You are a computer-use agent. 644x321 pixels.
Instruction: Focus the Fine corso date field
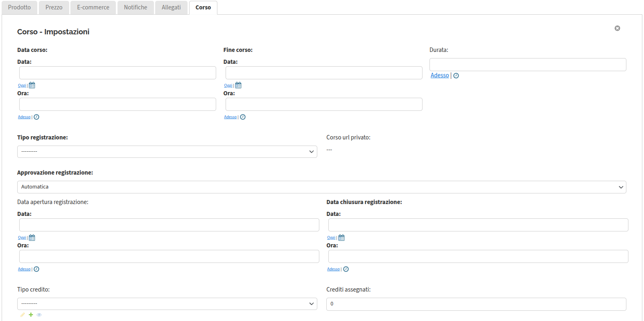pyautogui.click(x=324, y=73)
